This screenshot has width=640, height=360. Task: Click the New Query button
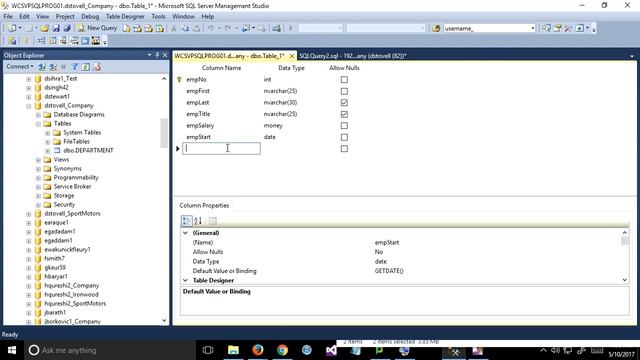click(97, 28)
